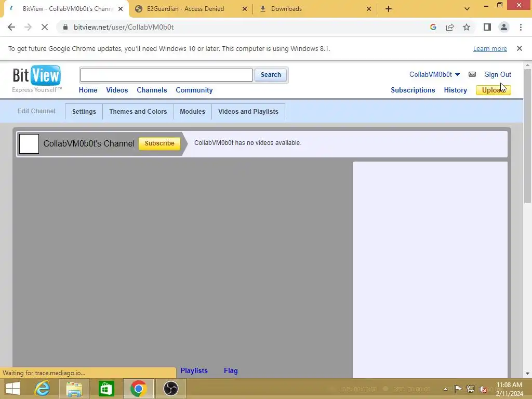Viewport: 532px width, 399px height.
Task: Click the yellow Upload button
Action: point(493,90)
